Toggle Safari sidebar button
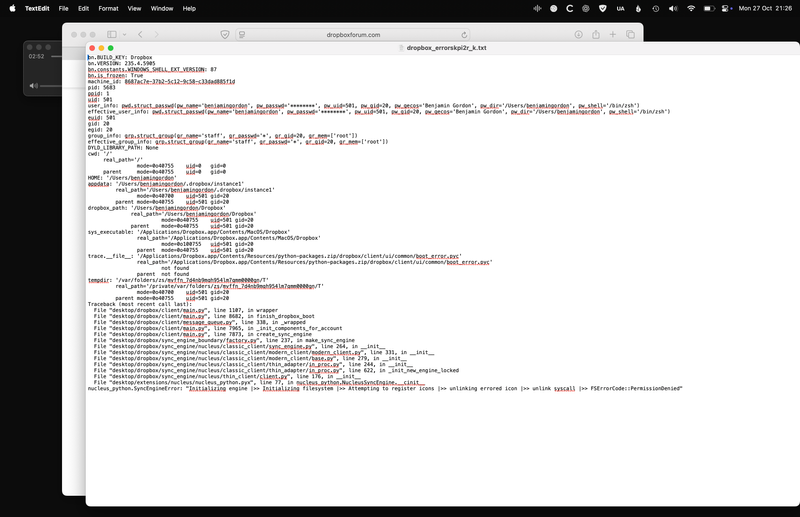800x517 pixels. click(112, 34)
